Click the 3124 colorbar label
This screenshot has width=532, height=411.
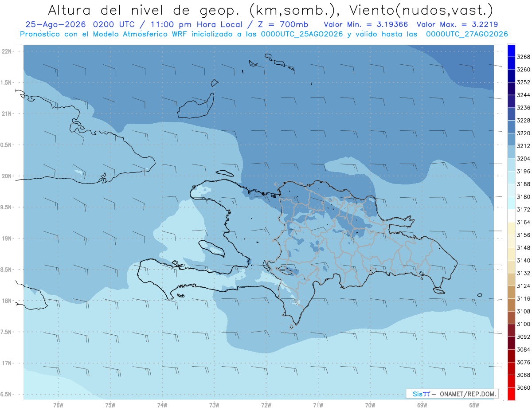(524, 286)
